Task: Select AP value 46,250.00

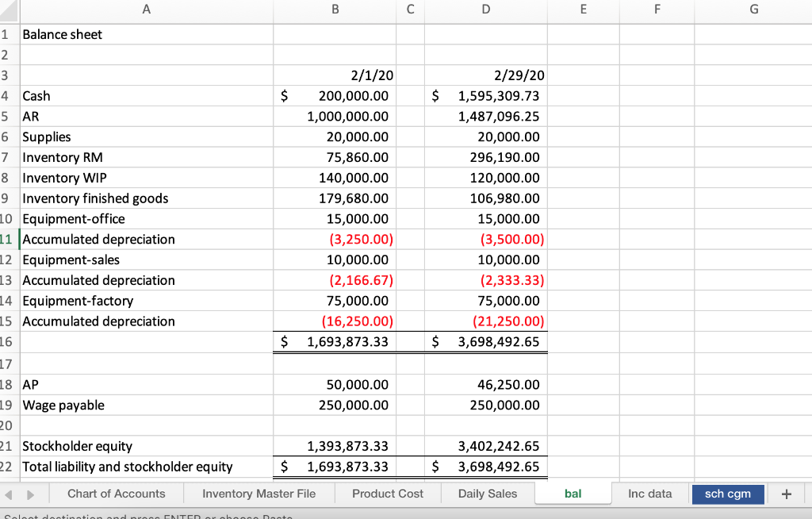Action: click(486, 385)
